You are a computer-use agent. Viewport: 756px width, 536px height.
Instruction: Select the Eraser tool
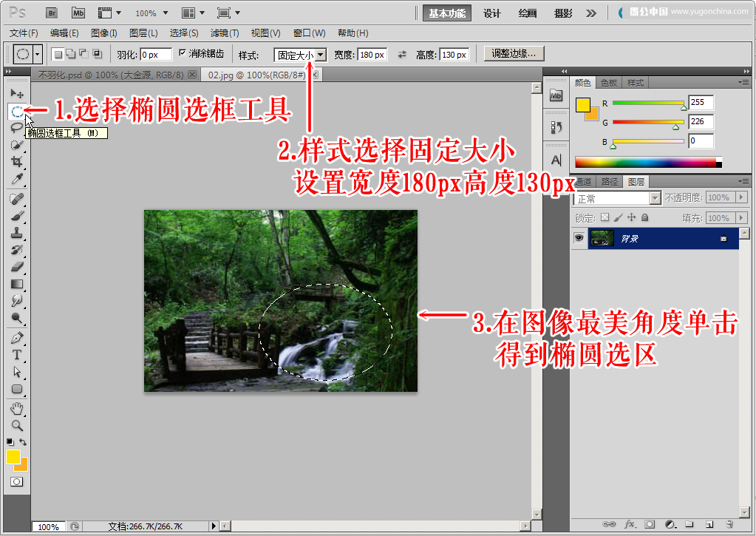click(17, 266)
